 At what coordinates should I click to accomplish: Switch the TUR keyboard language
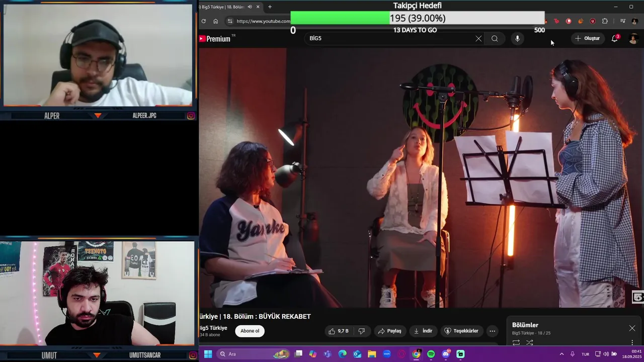(585, 354)
